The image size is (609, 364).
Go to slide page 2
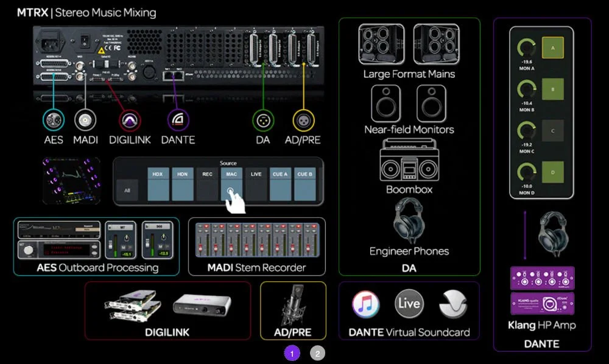coord(317,354)
